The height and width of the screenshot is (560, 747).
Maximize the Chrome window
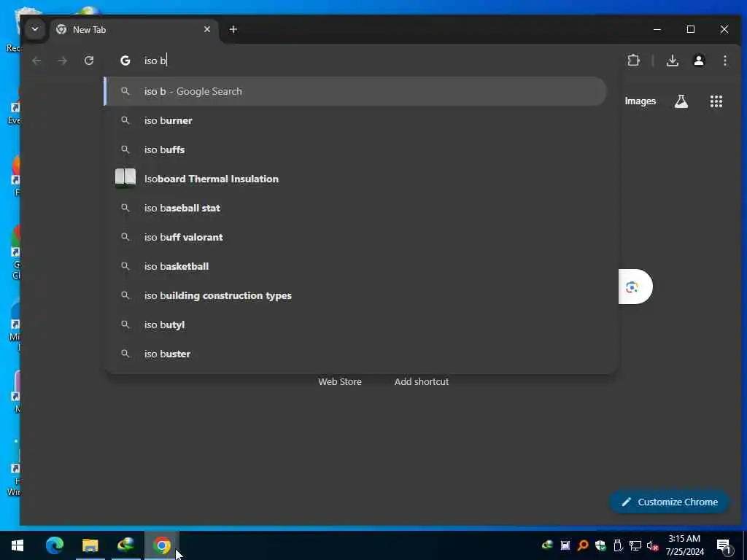(x=691, y=29)
